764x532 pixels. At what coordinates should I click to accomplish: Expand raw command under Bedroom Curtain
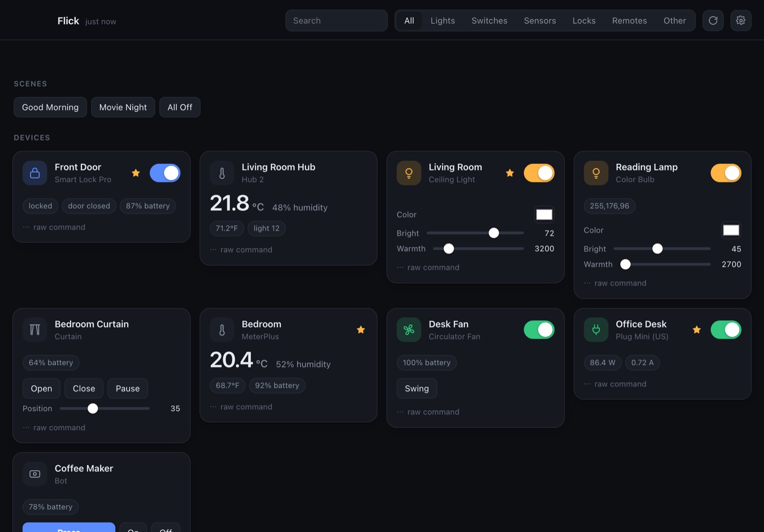[x=54, y=428]
